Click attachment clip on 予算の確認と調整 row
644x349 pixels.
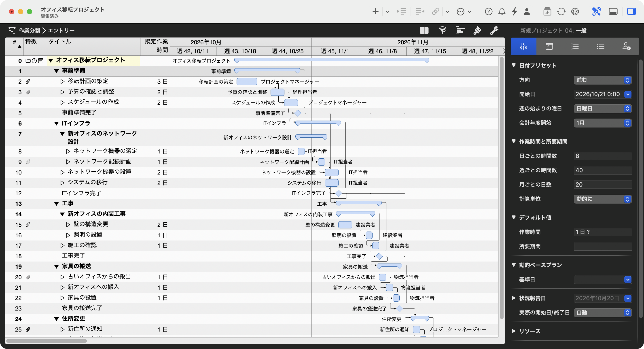(x=28, y=92)
